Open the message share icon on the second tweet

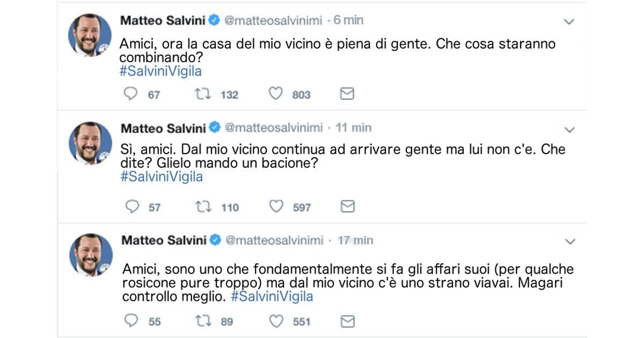click(347, 205)
